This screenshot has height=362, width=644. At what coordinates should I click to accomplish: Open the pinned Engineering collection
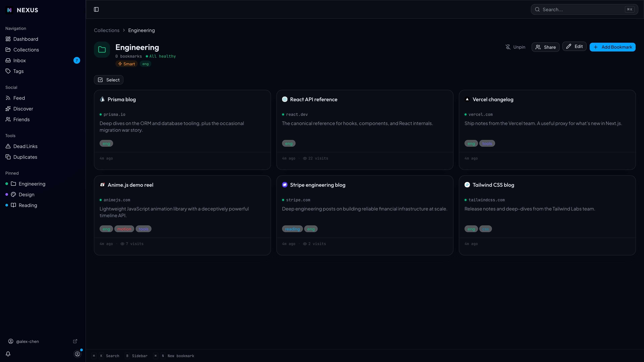[43, 184]
